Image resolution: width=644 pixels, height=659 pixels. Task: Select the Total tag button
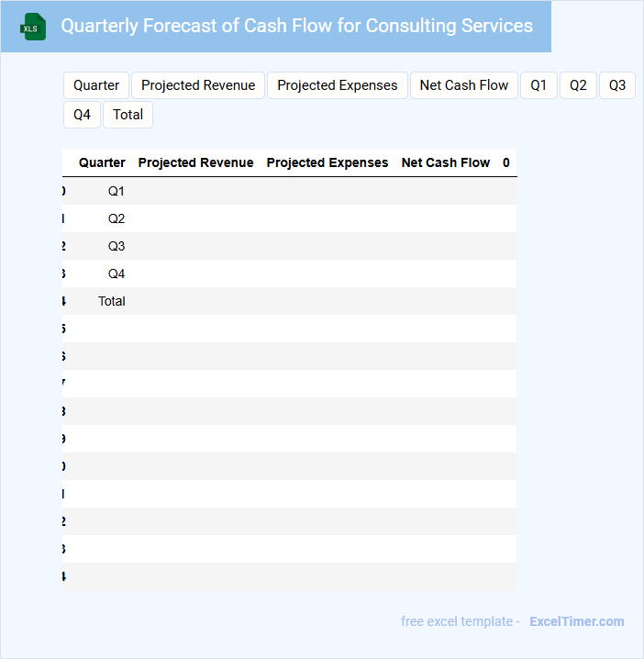point(128,115)
